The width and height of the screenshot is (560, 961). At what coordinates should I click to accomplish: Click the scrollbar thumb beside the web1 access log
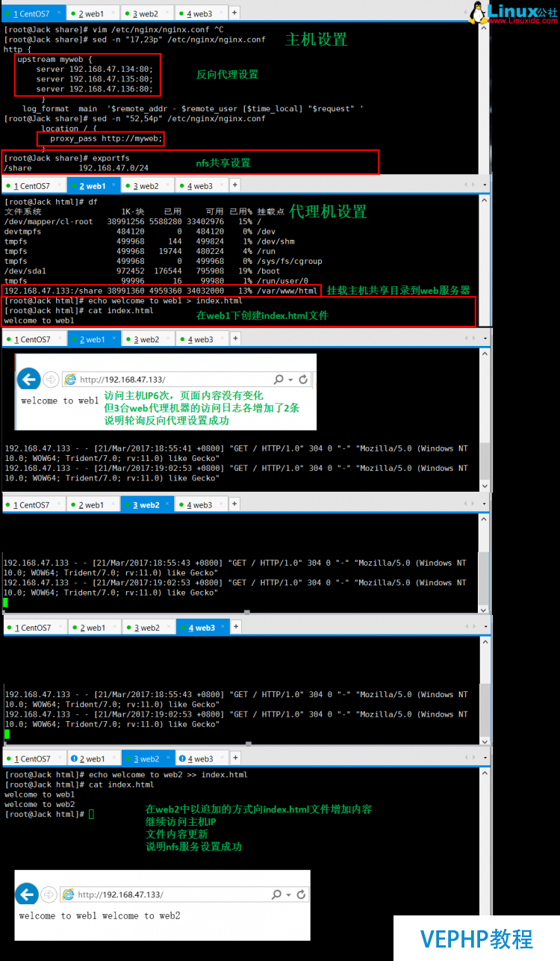(x=485, y=461)
